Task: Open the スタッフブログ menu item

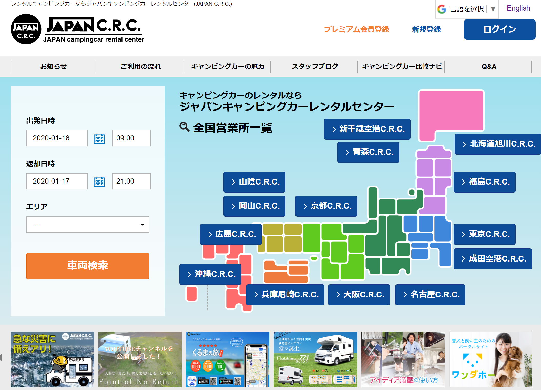Action: [x=315, y=66]
